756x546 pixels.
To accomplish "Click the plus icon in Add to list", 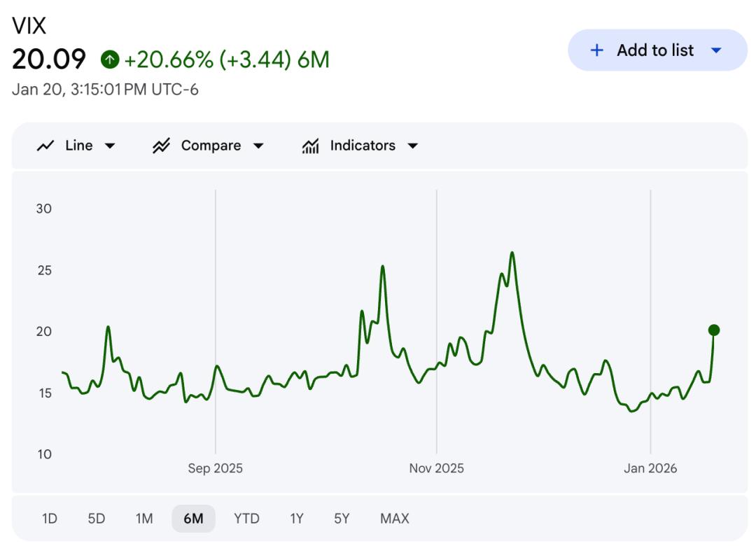I will [x=596, y=50].
